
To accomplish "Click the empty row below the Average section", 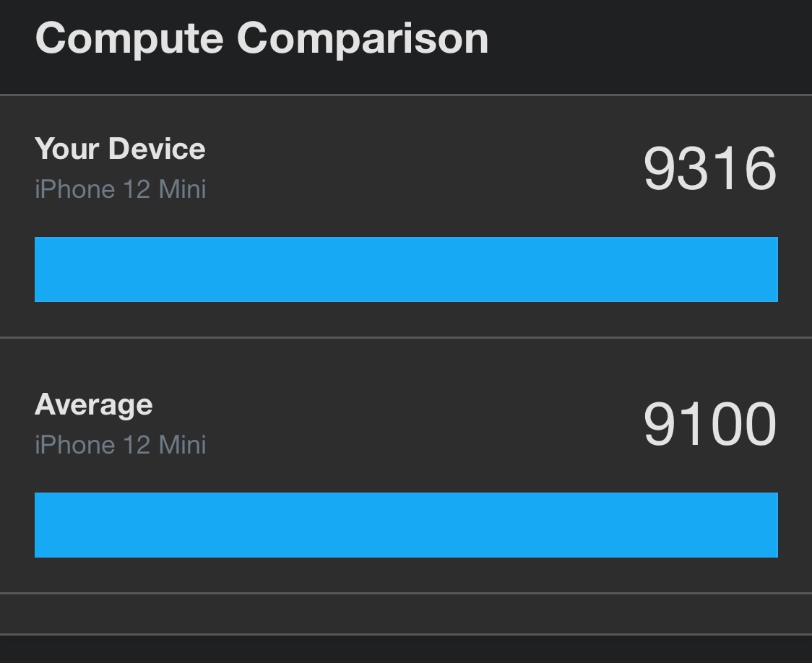I will (406, 614).
